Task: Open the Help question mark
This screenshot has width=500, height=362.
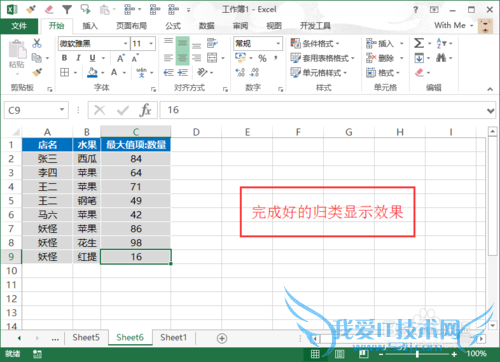Action: click(x=415, y=10)
